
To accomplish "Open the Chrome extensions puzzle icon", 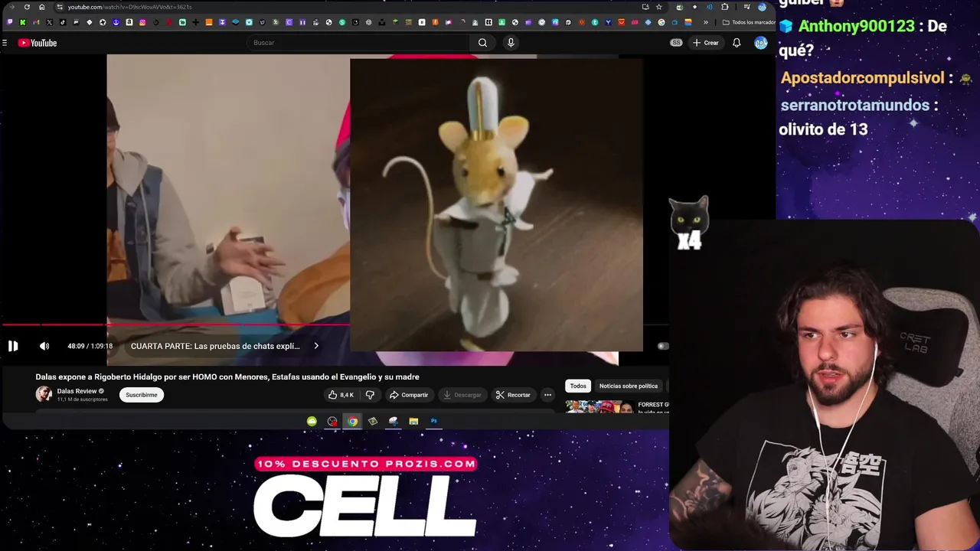I will [x=724, y=7].
